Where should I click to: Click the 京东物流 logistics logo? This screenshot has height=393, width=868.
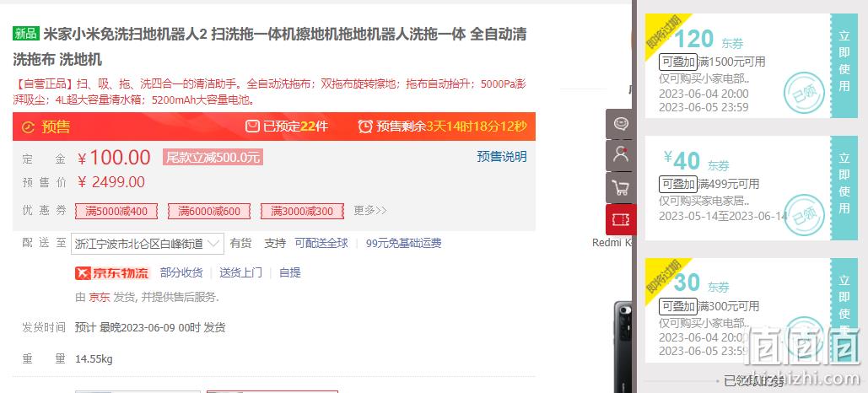pyautogui.click(x=112, y=273)
